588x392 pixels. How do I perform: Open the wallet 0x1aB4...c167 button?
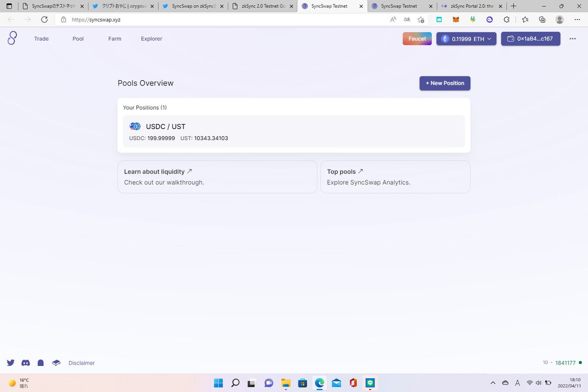531,39
